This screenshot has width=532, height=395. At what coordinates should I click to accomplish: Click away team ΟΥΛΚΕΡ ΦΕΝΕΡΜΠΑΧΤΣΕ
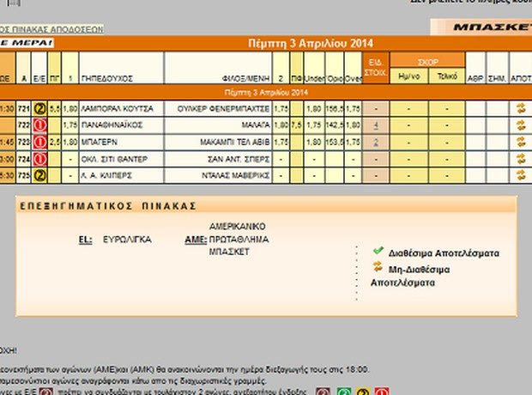coord(224,109)
